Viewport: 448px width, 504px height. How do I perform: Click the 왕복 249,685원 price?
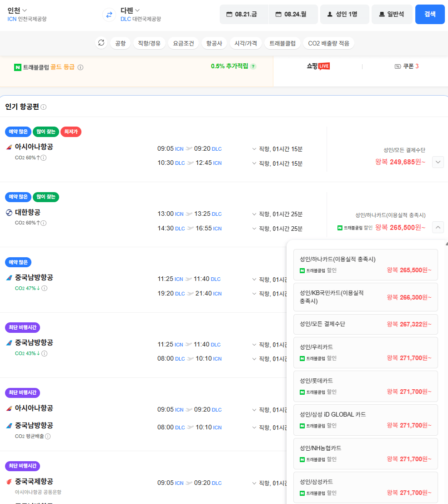pyautogui.click(x=400, y=162)
